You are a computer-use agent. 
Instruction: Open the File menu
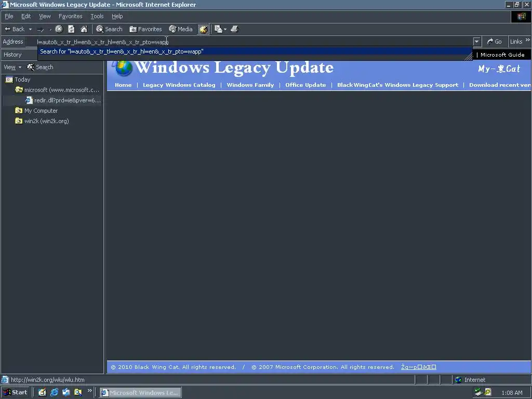tap(9, 16)
